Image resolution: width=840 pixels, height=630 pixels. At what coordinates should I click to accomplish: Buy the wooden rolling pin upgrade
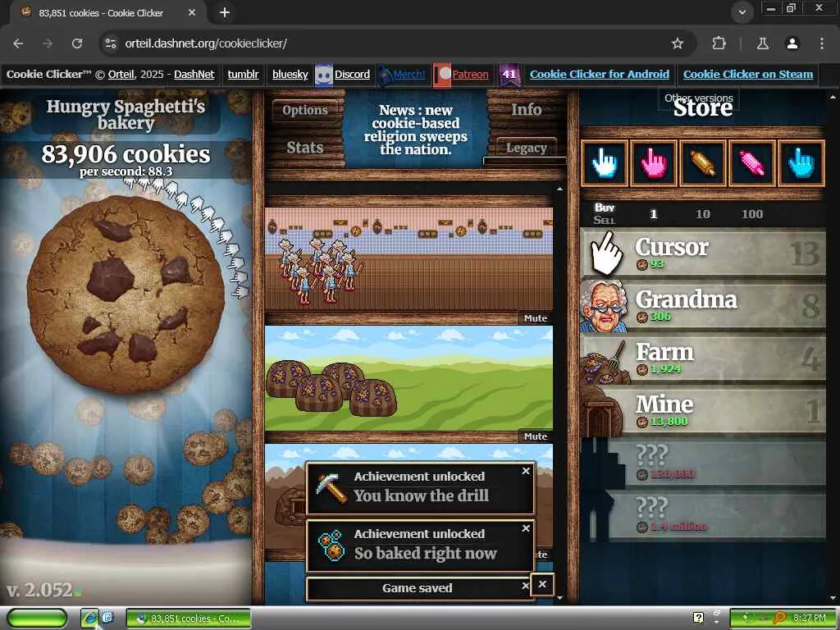click(x=703, y=163)
